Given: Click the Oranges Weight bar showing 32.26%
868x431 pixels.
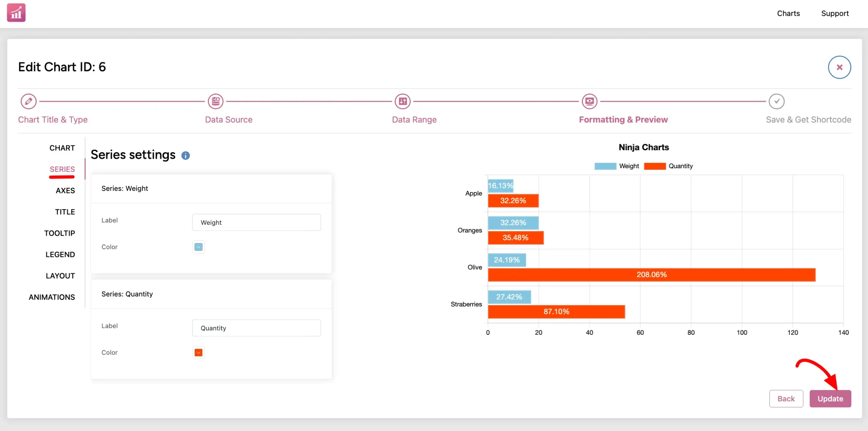Looking at the screenshot, I should point(513,223).
